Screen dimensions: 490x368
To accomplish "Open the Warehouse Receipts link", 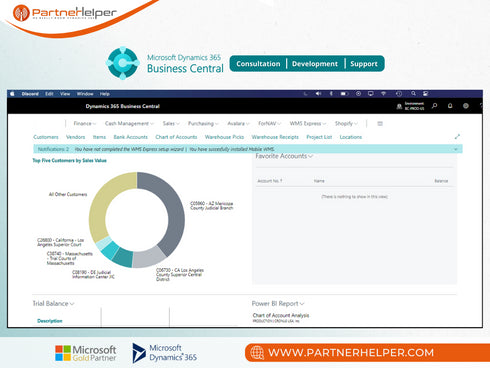I will click(275, 137).
